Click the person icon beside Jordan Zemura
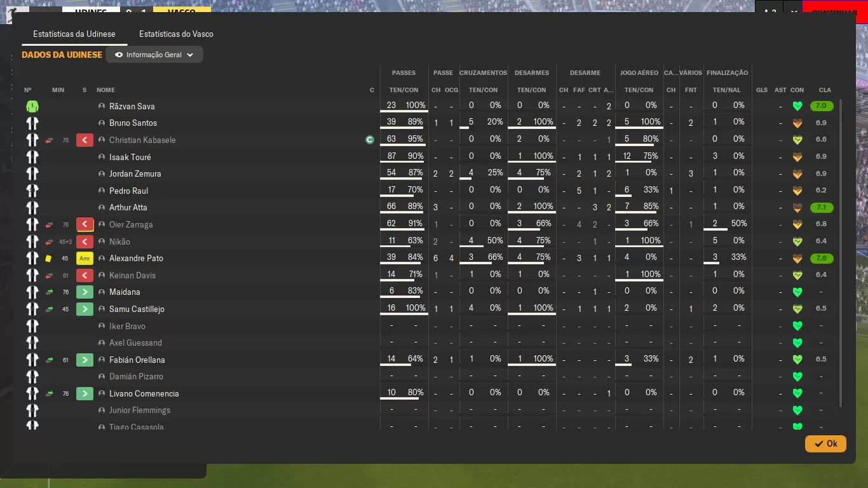 (102, 173)
